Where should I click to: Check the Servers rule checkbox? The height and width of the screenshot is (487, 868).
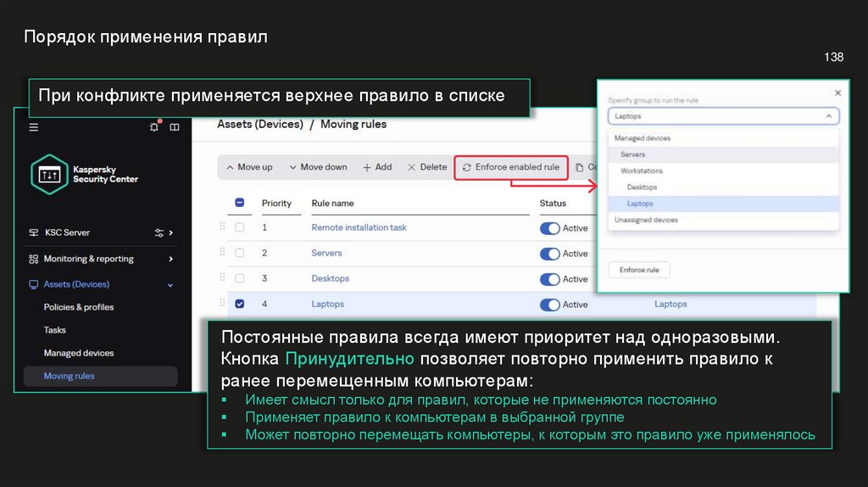(240, 253)
